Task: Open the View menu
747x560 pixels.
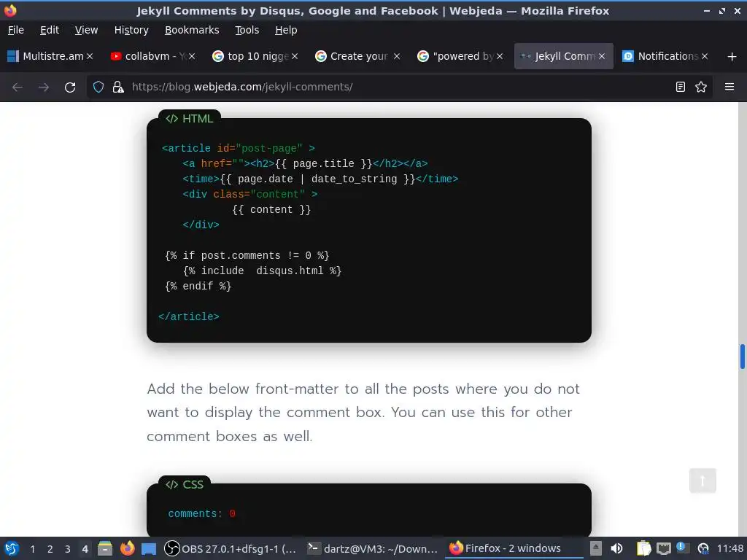Action: [x=86, y=30]
